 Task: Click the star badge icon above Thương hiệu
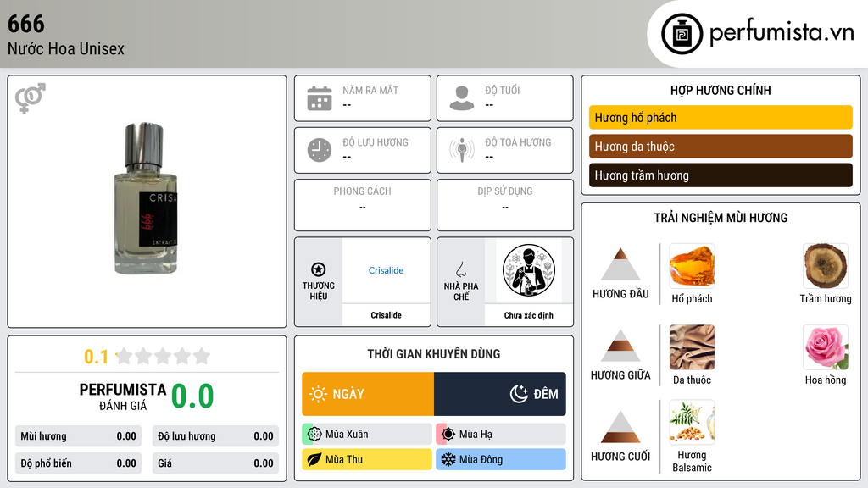tap(319, 269)
